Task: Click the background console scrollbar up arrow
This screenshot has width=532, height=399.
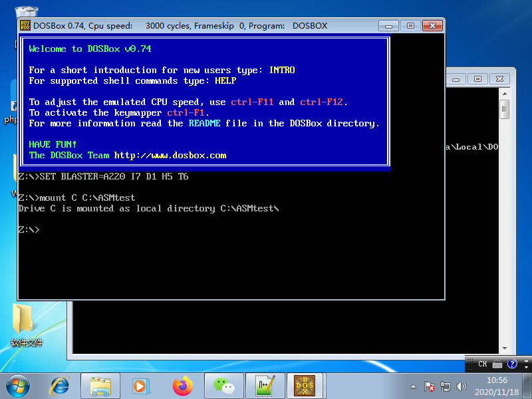Action: [x=505, y=93]
